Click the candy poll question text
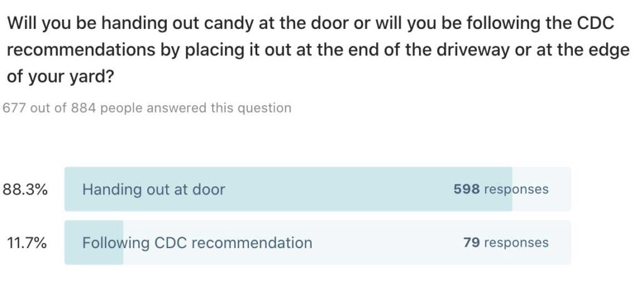The width and height of the screenshot is (644, 287). click(x=314, y=50)
